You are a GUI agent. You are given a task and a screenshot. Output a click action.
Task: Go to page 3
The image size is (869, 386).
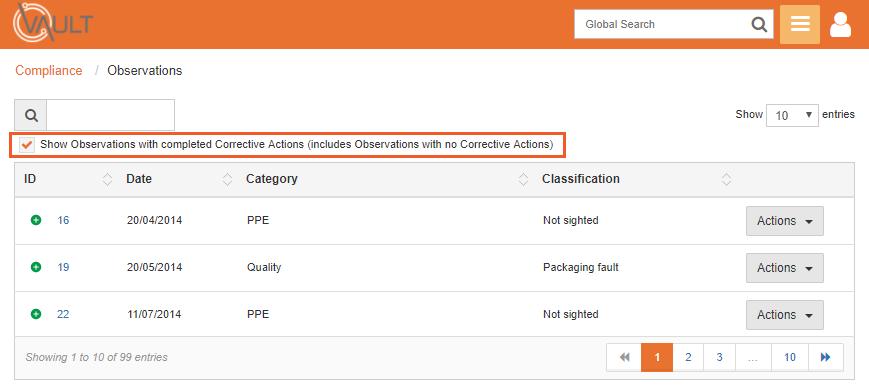719,358
